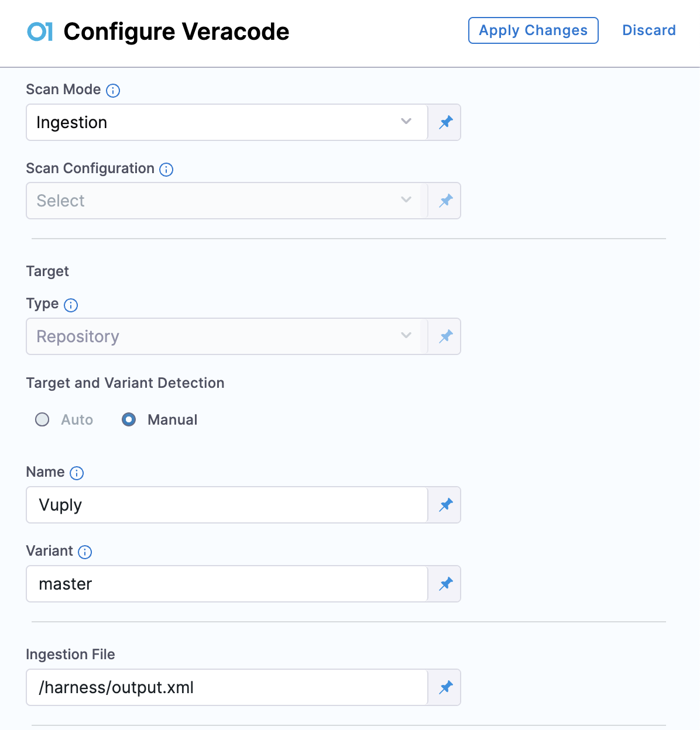Viewport: 700px width, 730px height.
Task: Click the pin icon beside Scan Configuration
Action: [445, 201]
